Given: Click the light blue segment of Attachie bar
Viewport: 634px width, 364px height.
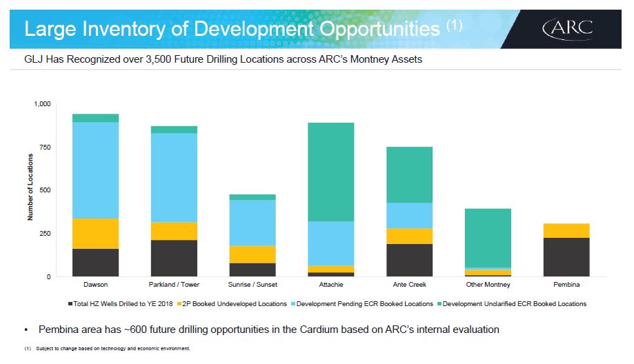Looking at the screenshot, I should [x=330, y=243].
